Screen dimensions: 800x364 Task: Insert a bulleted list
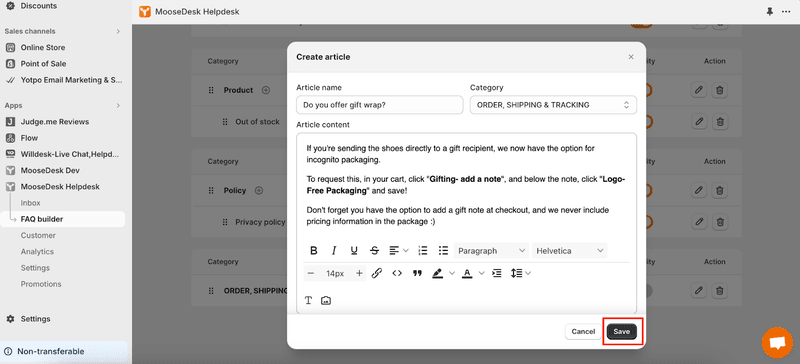443,251
